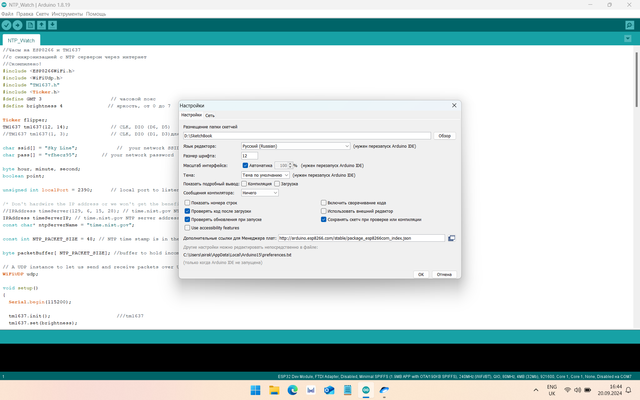Open the editor language dropdown
Screen dimensions: 640x400
pyautogui.click(x=296, y=146)
